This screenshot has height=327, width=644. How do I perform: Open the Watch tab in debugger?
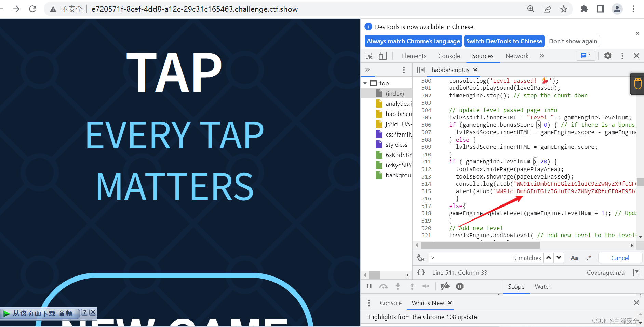(543, 286)
